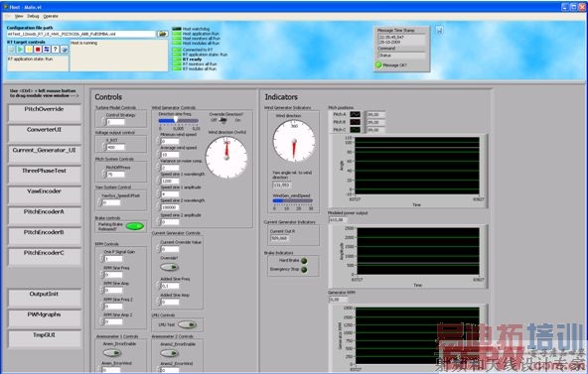The image size is (588, 374).
Task: Click the RT ready status LED
Action: [177, 60]
